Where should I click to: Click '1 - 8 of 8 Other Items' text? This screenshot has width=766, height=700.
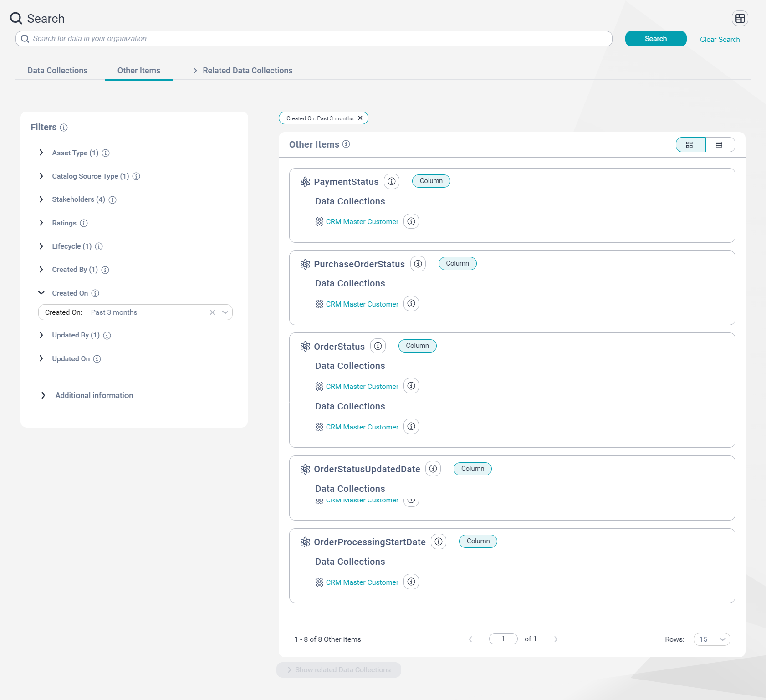pos(328,639)
